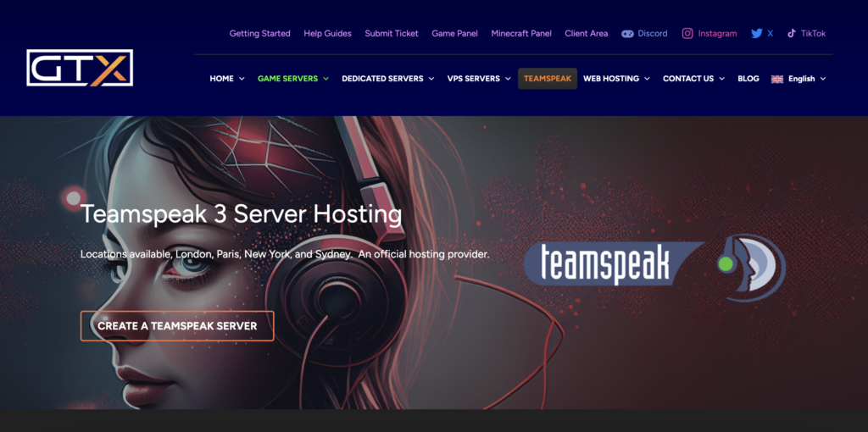Open the Home menu item

coord(226,79)
